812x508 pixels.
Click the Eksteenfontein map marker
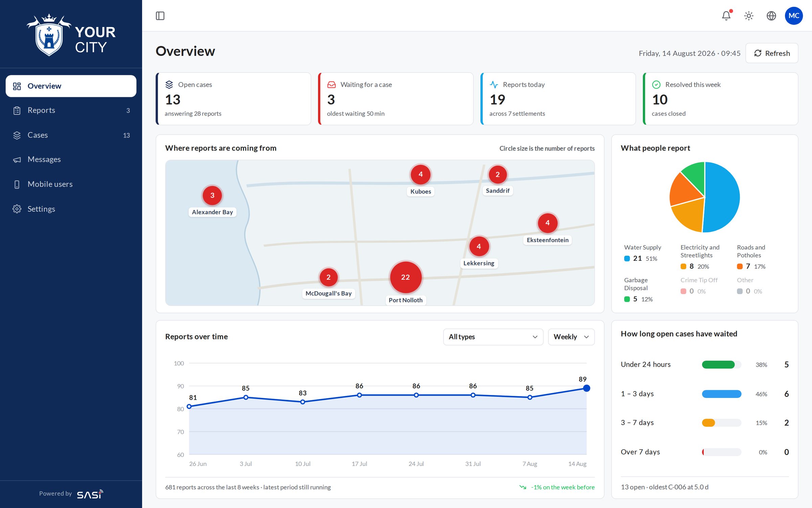click(x=547, y=223)
